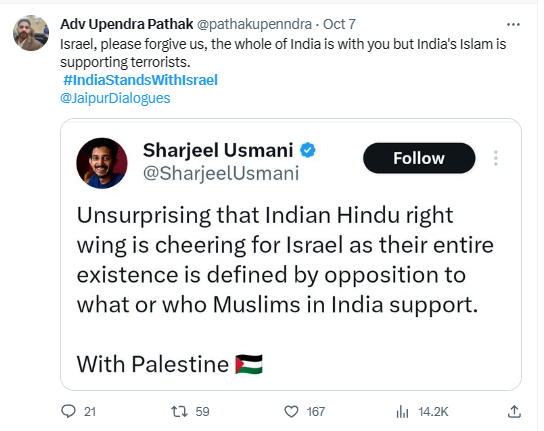Open @JaipurDialogues mention link

click(115, 98)
